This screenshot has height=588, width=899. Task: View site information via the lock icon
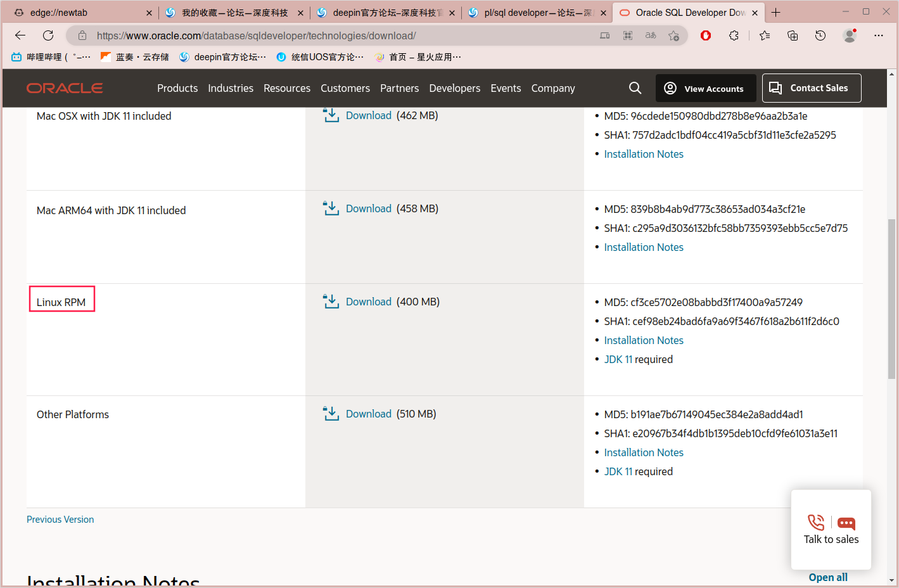tap(82, 35)
